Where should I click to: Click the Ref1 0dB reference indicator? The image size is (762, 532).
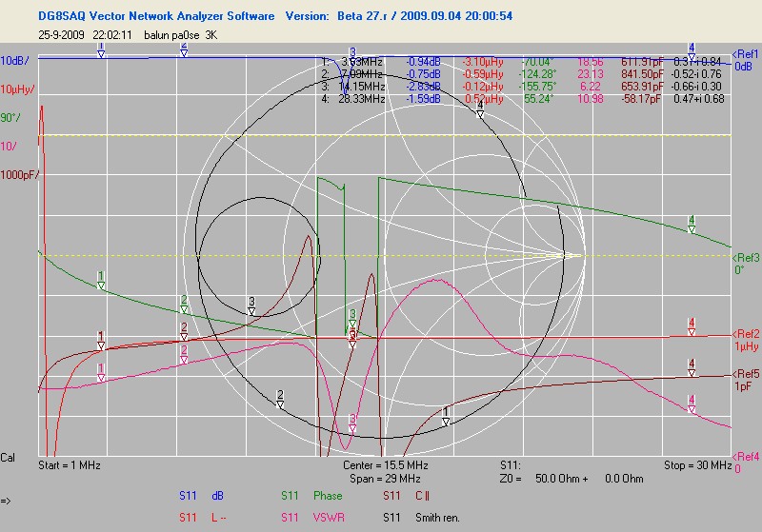pos(745,60)
